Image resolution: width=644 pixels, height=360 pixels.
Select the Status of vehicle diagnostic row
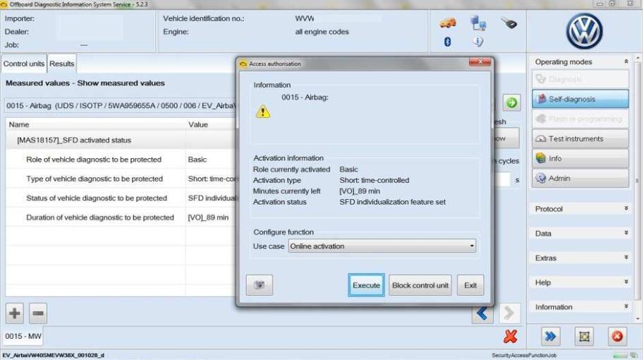click(x=121, y=198)
